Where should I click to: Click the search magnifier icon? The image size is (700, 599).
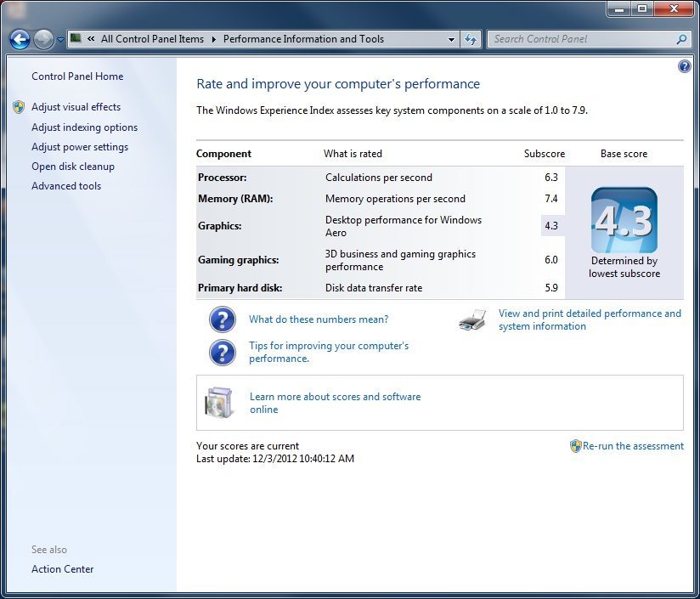[x=681, y=39]
